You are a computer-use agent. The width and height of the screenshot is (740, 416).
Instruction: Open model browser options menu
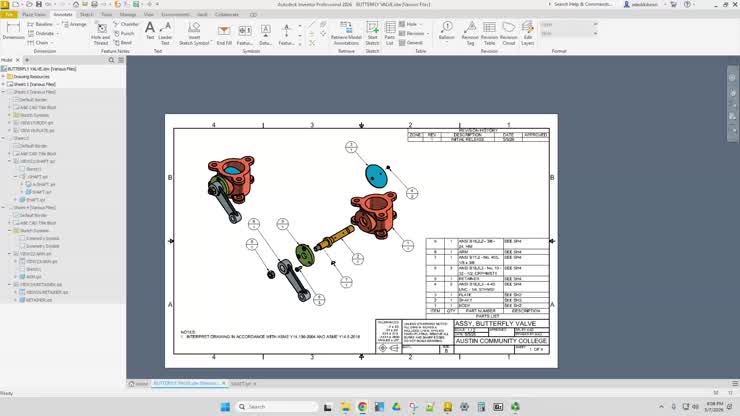tap(121, 60)
